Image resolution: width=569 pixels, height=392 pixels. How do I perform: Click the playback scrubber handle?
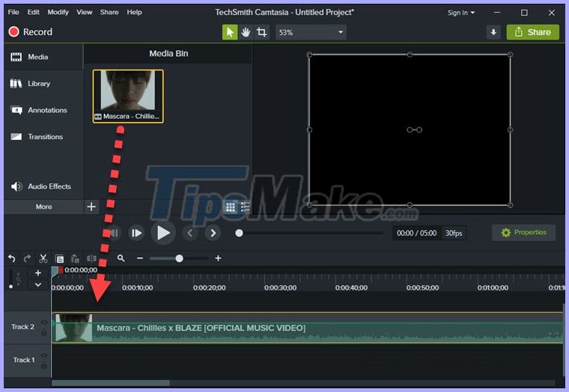tap(239, 233)
